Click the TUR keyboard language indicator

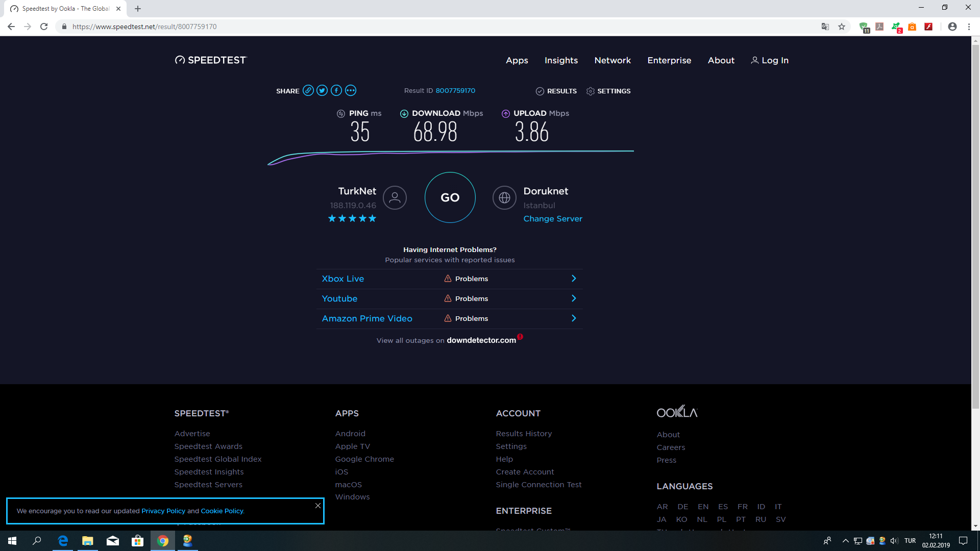910,541
